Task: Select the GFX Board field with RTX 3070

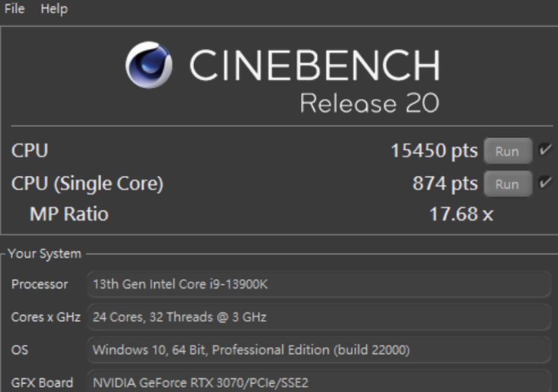Action: tap(319, 382)
